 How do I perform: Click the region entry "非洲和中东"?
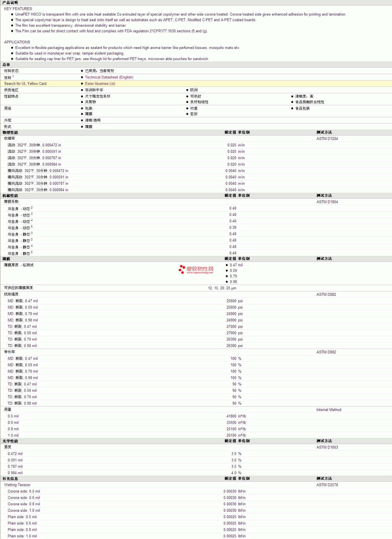tap(94, 90)
